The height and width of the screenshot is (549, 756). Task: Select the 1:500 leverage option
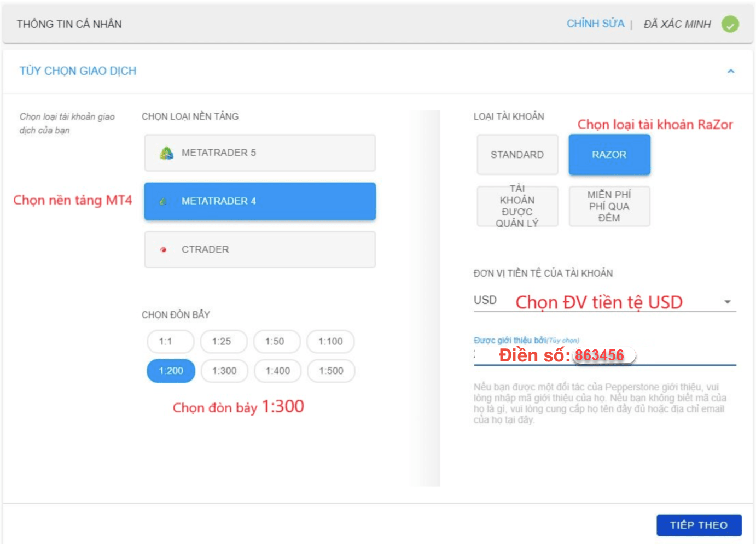click(x=331, y=371)
